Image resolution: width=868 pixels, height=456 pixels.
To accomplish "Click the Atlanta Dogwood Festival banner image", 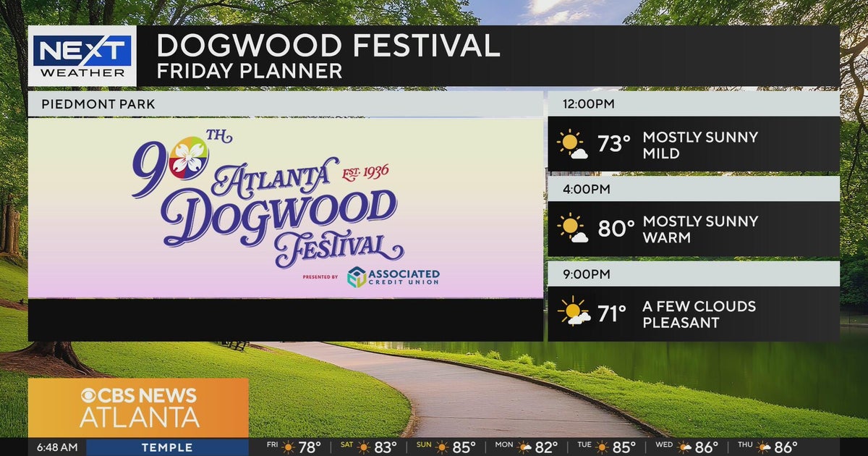I will tap(285, 208).
